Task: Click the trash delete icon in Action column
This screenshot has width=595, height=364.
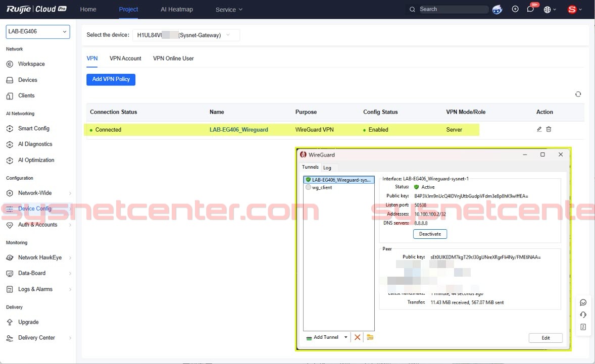Action: (x=549, y=130)
